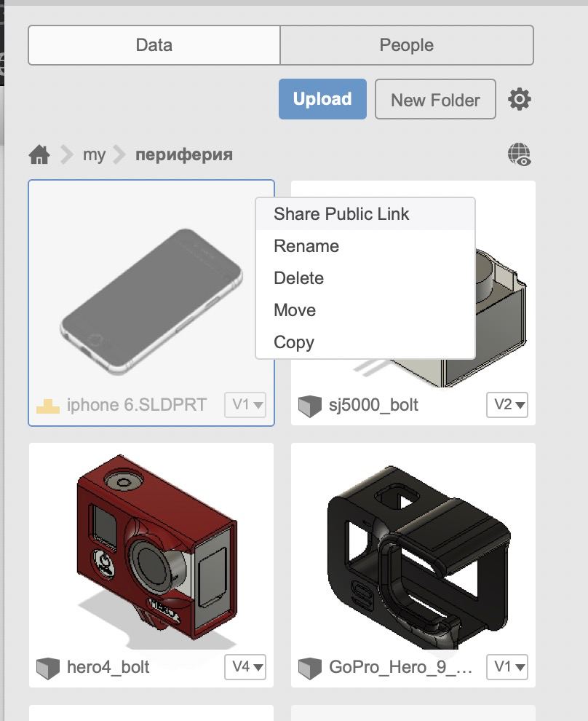Image resolution: width=588 pixels, height=721 pixels.
Task: Click the 'hero4_bolt' file name
Action: pyautogui.click(x=108, y=667)
